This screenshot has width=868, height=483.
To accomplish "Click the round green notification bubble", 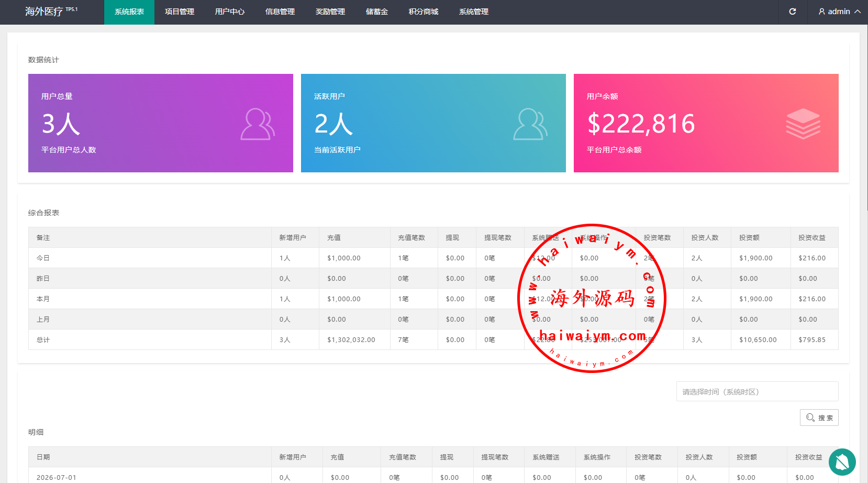I will (842, 462).
